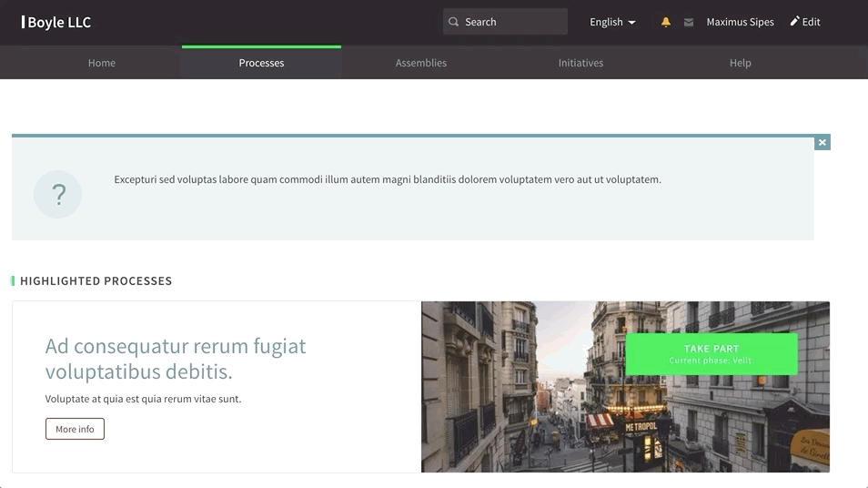Navigate to the Help tab

741,63
